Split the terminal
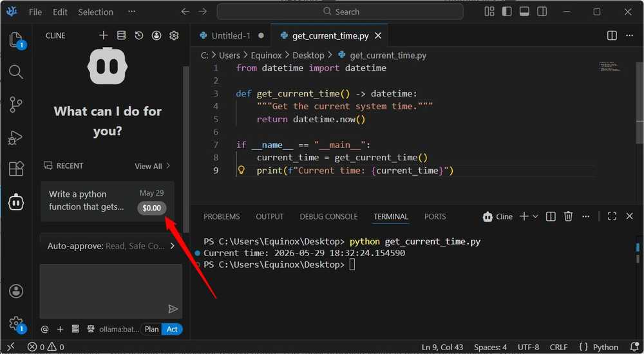Viewport: 644px width, 354px height. 551,216
